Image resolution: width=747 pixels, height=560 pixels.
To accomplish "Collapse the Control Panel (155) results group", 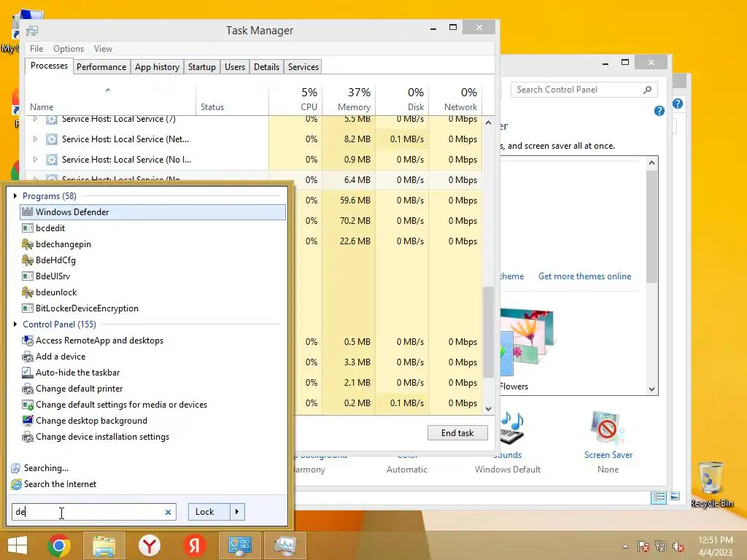I will 15,324.
